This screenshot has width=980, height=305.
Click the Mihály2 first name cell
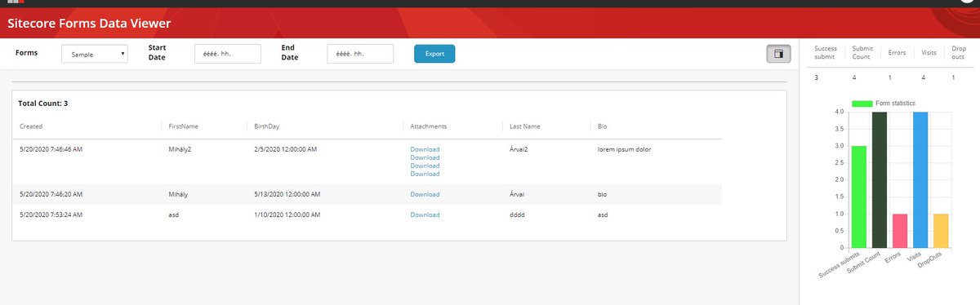click(x=180, y=149)
